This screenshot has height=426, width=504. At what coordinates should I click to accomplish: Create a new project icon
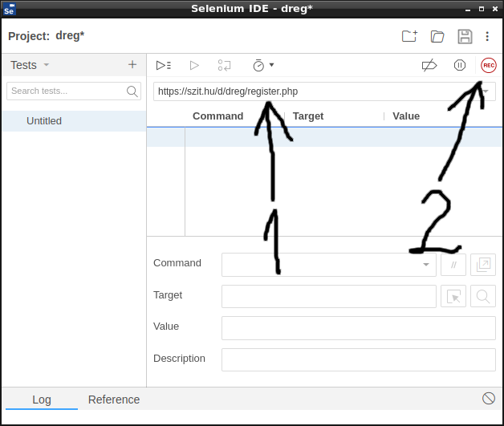point(410,36)
